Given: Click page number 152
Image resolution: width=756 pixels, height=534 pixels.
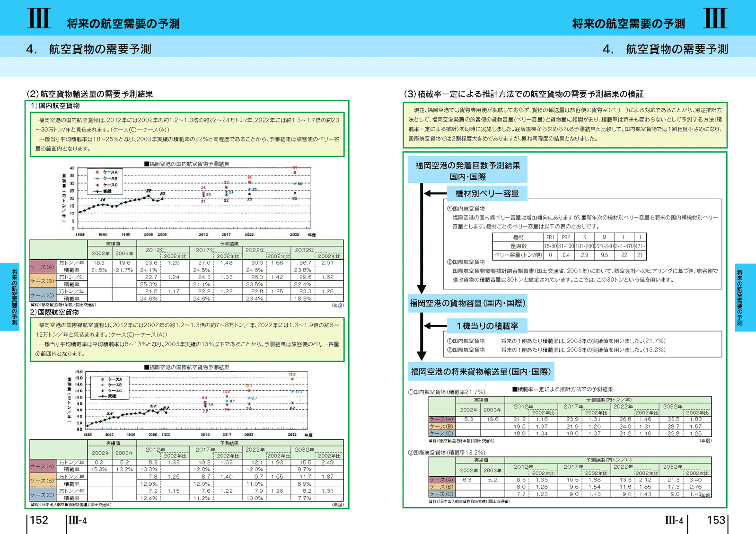Looking at the screenshot, I should (39, 520).
